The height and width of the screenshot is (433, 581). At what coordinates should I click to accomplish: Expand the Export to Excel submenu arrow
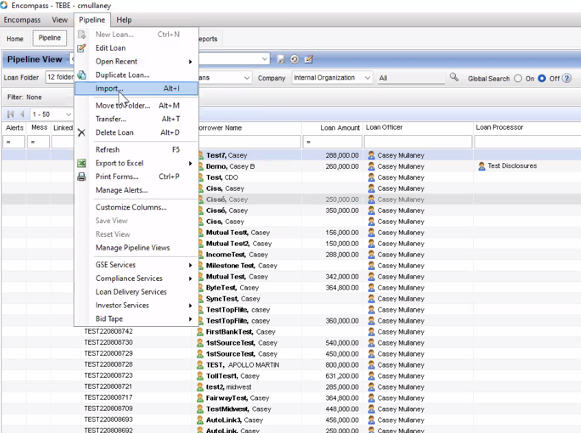190,163
